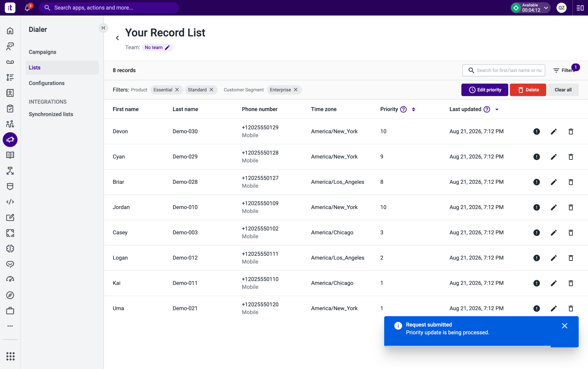This screenshot has height=369, width=588.
Task: Dismiss the Request submitted notification
Action: coord(564,326)
